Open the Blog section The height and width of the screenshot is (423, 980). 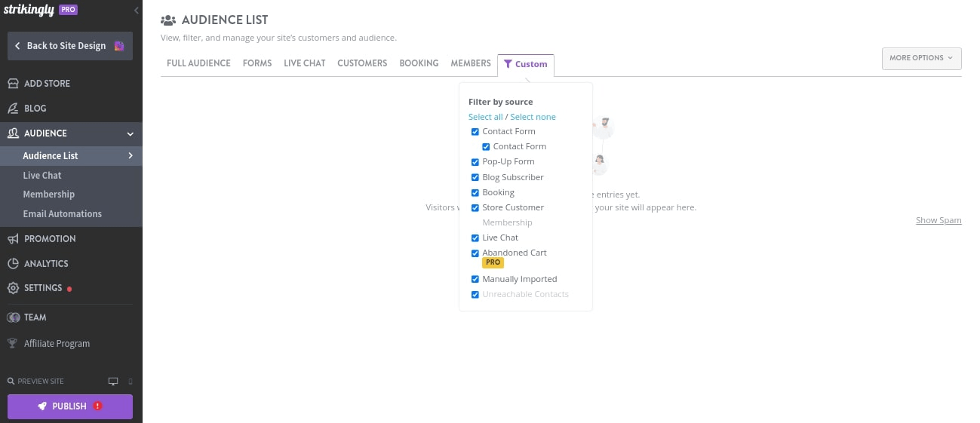35,109
